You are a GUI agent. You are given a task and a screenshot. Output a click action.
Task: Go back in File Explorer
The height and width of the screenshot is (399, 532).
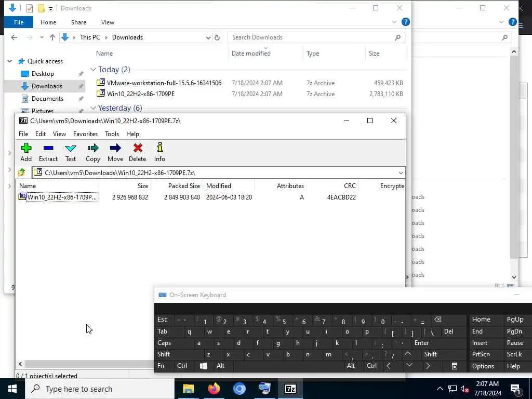pos(14,37)
